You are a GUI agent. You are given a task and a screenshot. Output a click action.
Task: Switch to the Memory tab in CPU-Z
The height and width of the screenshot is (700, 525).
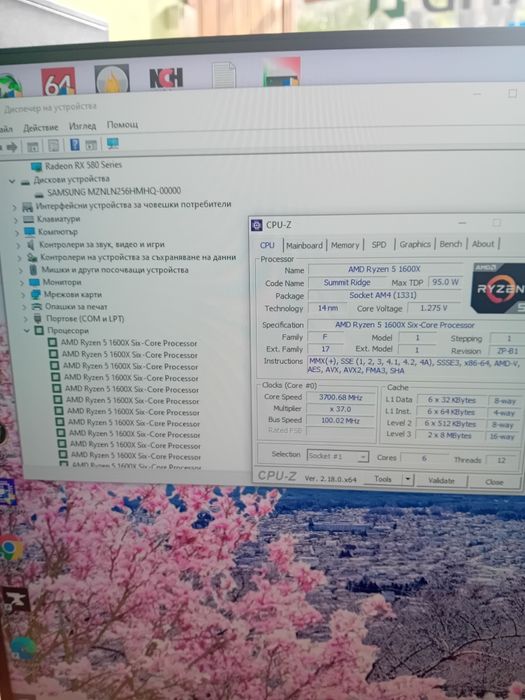click(345, 245)
